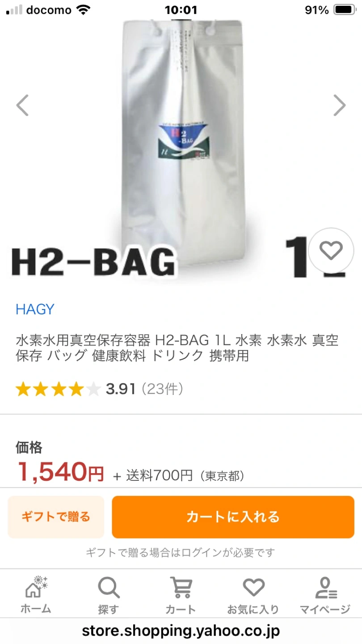Tap the heart favorite icon on product image

click(331, 250)
